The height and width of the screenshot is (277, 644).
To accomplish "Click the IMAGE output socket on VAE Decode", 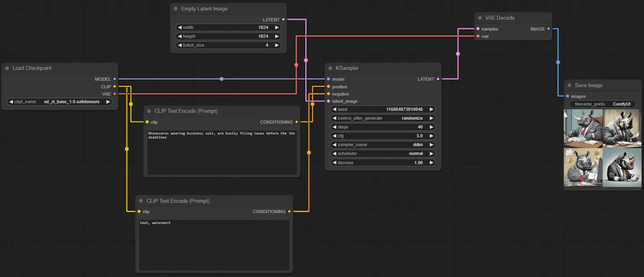I will pyautogui.click(x=549, y=29).
